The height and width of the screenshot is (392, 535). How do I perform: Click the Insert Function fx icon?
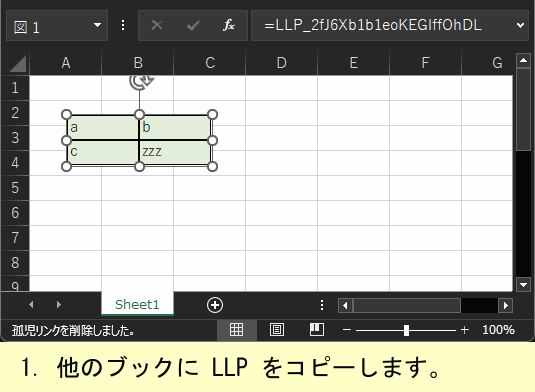[x=229, y=25]
